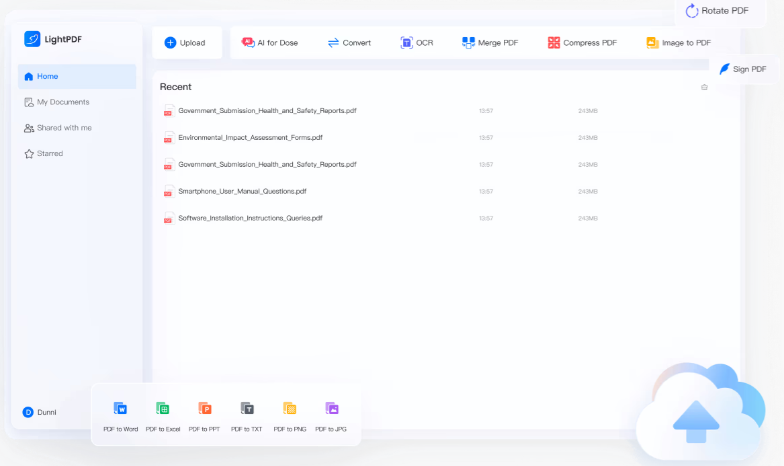Open the Merge PDF tool
Screen dimensions: 784x466
(x=490, y=42)
